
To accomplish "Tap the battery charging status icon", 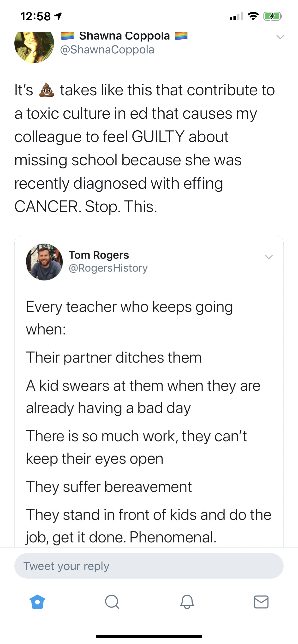I will point(273,17).
